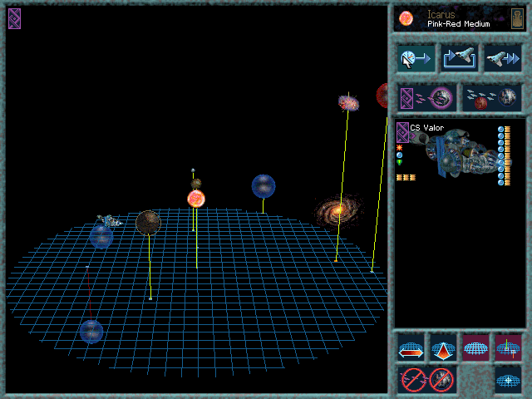Select the purple-emblem ships and planet filter button

(x=426, y=98)
